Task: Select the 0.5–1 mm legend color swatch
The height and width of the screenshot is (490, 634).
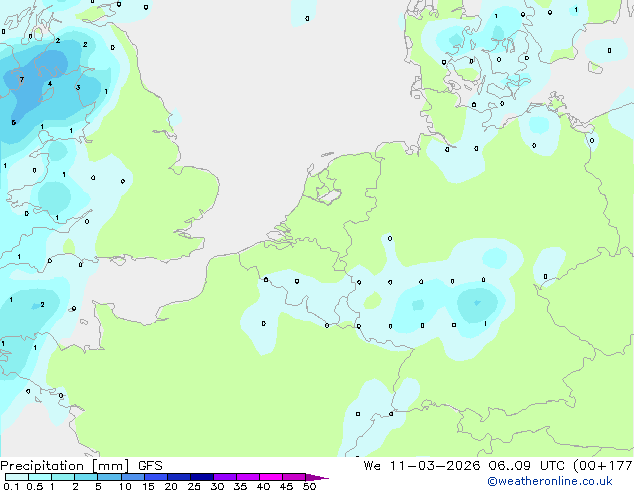Action: point(40,477)
